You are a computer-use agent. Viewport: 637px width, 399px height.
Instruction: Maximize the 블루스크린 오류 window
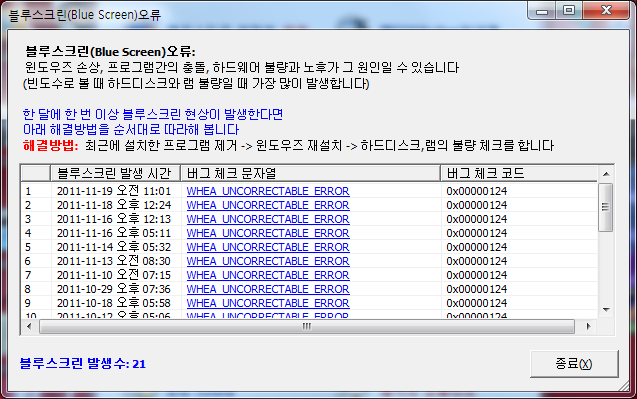click(569, 11)
